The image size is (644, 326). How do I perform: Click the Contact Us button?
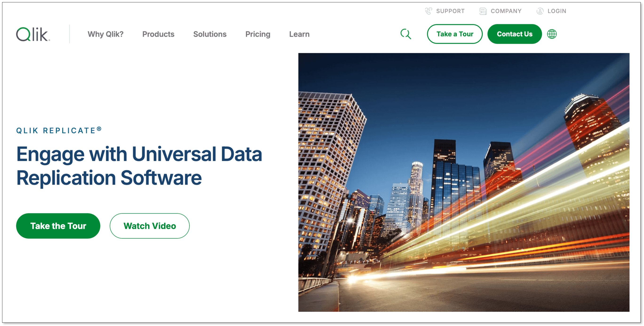coord(514,34)
